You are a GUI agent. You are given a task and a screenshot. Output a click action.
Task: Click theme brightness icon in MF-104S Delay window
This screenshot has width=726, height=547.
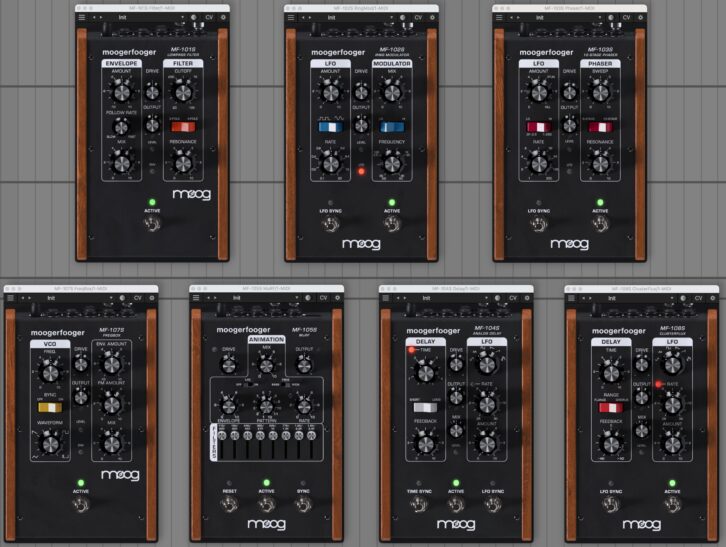coord(498,298)
